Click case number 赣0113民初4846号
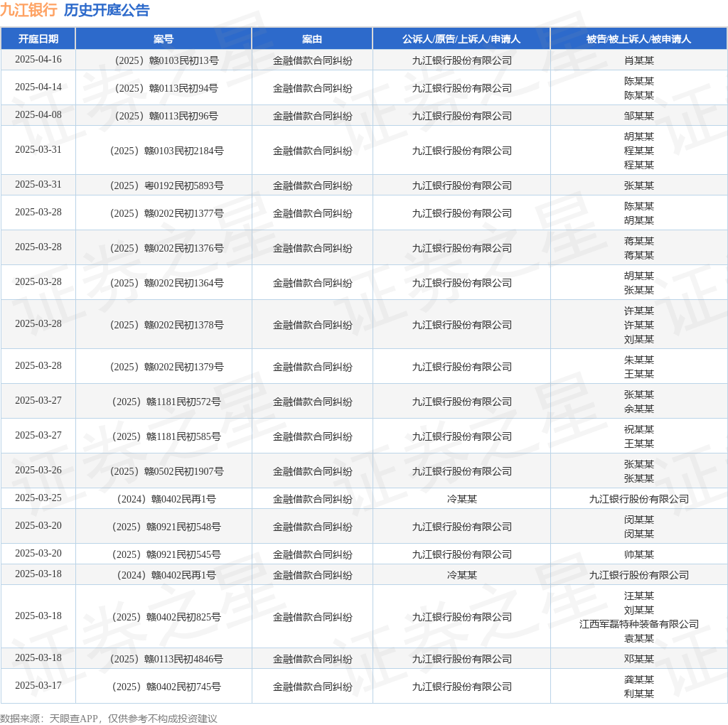The image size is (728, 725). [166, 659]
